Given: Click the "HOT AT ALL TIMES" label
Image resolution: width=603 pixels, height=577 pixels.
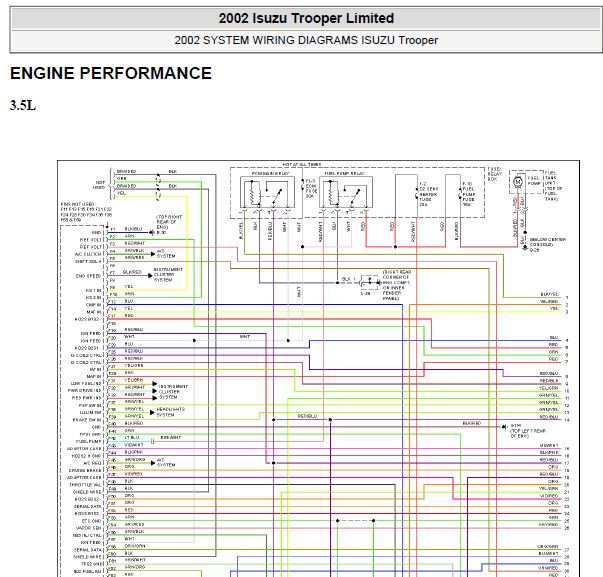Looking at the screenshot, I should click(x=302, y=164).
